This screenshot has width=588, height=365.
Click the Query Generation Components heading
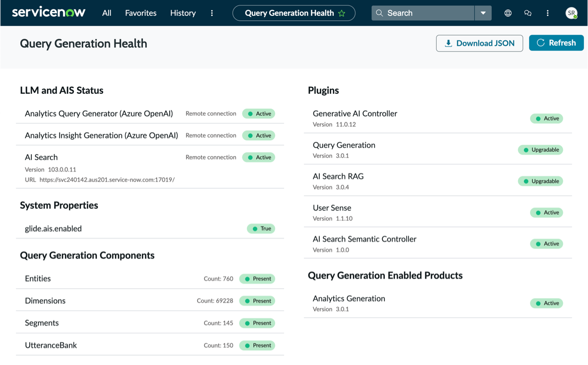point(87,255)
